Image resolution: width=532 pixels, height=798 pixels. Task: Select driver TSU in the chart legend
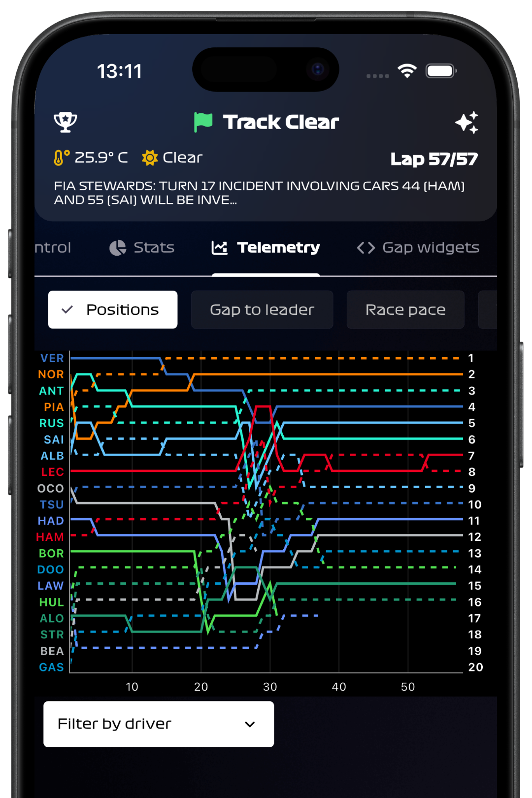pyautogui.click(x=52, y=504)
